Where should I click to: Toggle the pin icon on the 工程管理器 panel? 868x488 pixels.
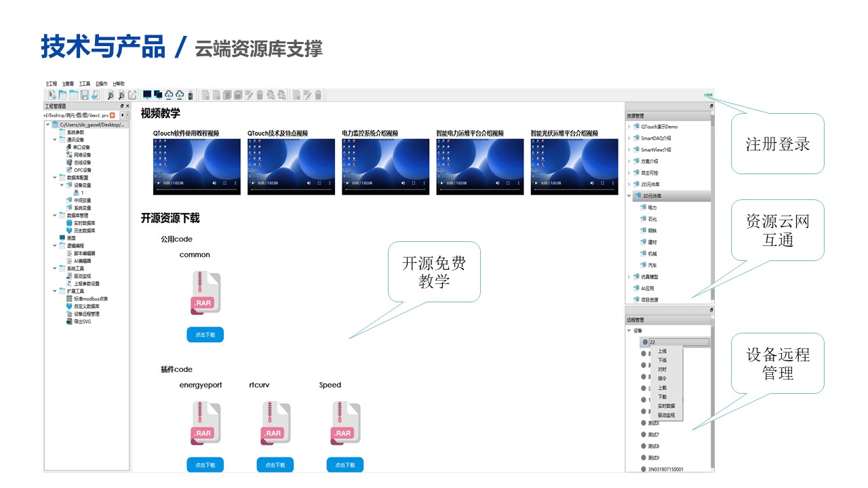(123, 106)
